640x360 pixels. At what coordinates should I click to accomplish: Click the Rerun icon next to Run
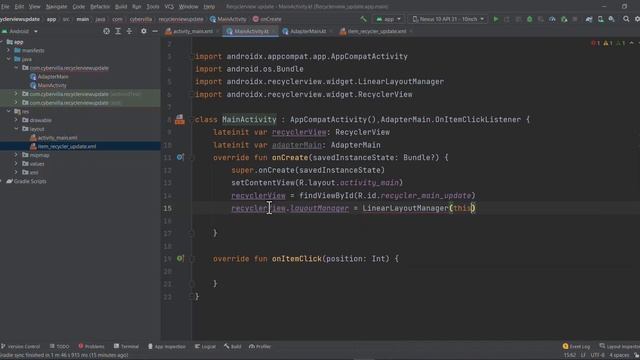click(x=507, y=19)
